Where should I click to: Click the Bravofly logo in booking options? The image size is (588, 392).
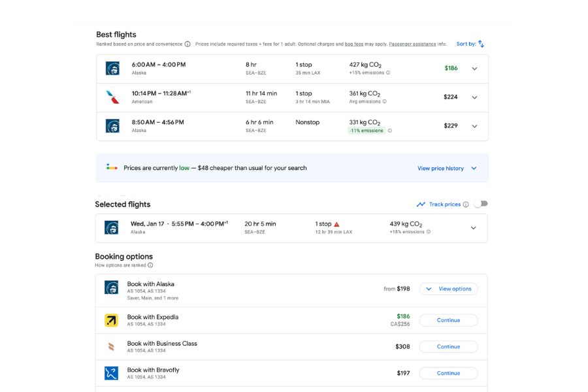[112, 373]
